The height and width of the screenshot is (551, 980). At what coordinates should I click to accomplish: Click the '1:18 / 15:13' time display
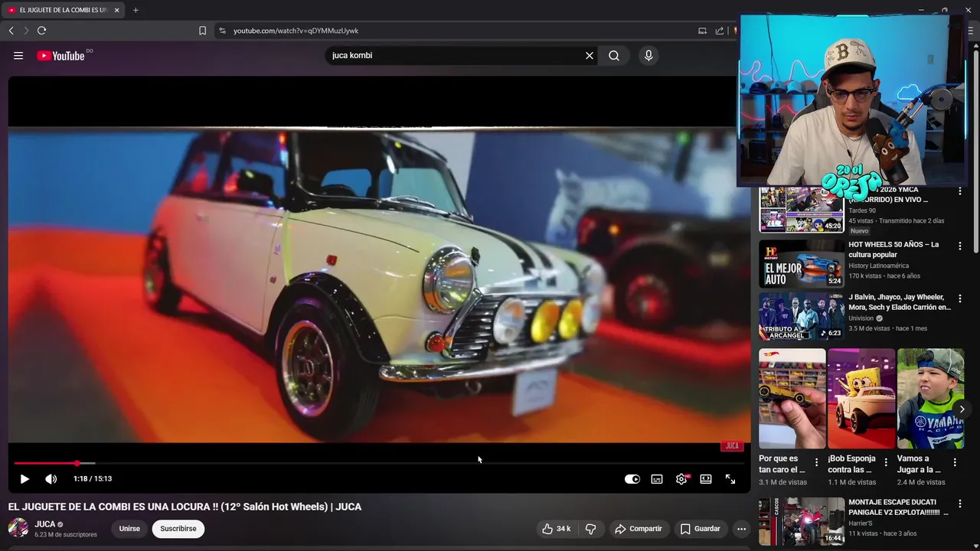pos(93,479)
